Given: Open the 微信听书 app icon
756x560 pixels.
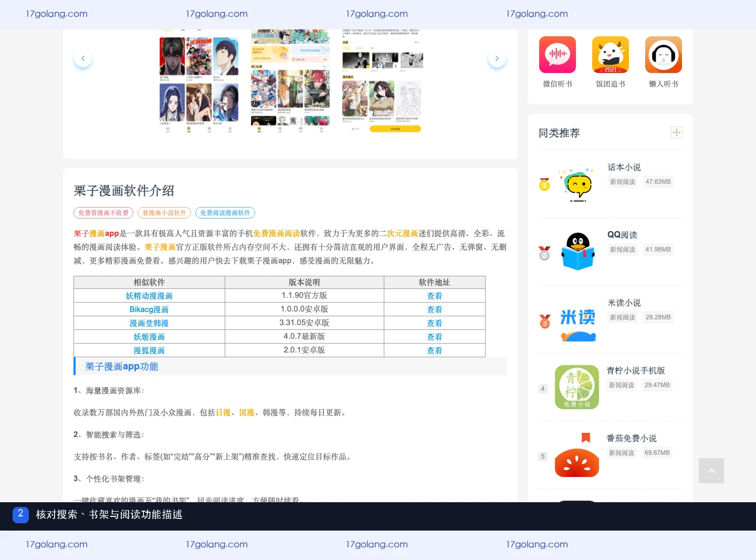Looking at the screenshot, I should click(x=558, y=55).
